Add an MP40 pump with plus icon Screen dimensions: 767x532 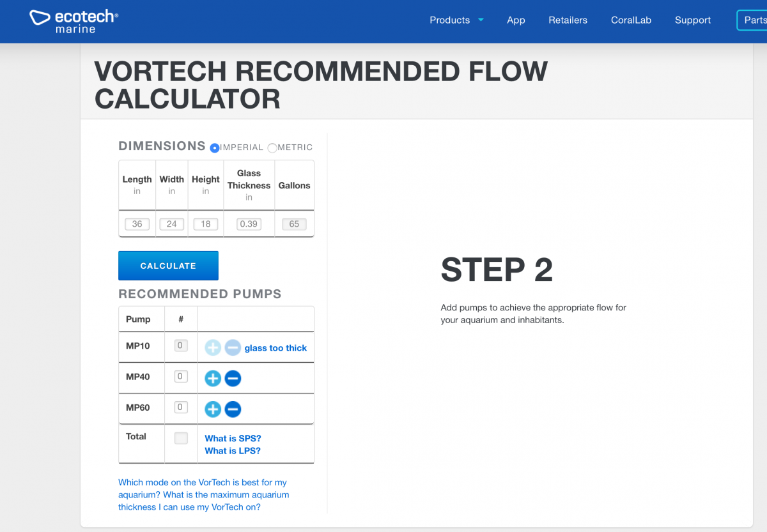tap(213, 379)
